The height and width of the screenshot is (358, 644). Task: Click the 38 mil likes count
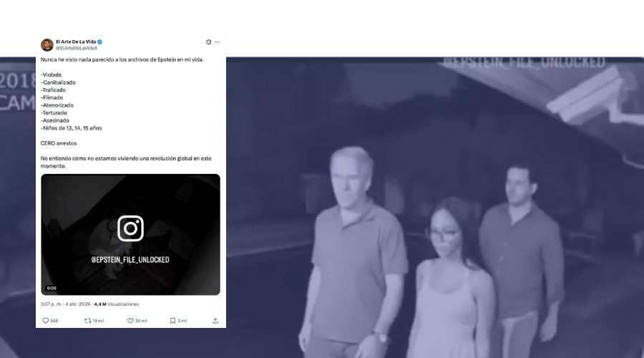pos(141,321)
